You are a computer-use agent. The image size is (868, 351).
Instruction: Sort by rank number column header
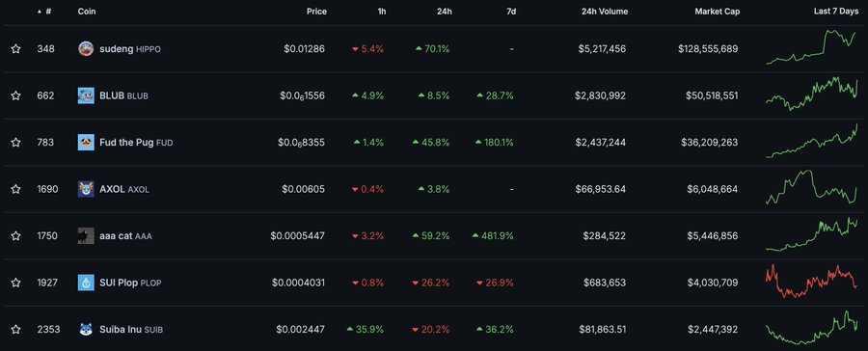44,11
